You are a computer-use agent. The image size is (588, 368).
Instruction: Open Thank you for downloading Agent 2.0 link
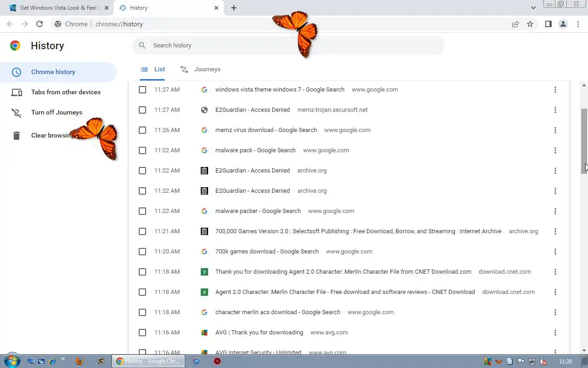coord(343,272)
